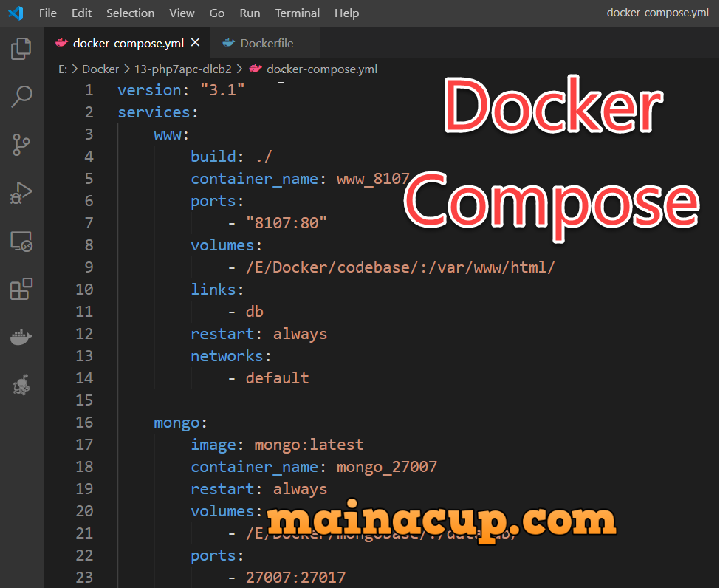The width and height of the screenshot is (720, 588).
Task: Open the GitKraken octopus icon view
Action: pos(21,385)
